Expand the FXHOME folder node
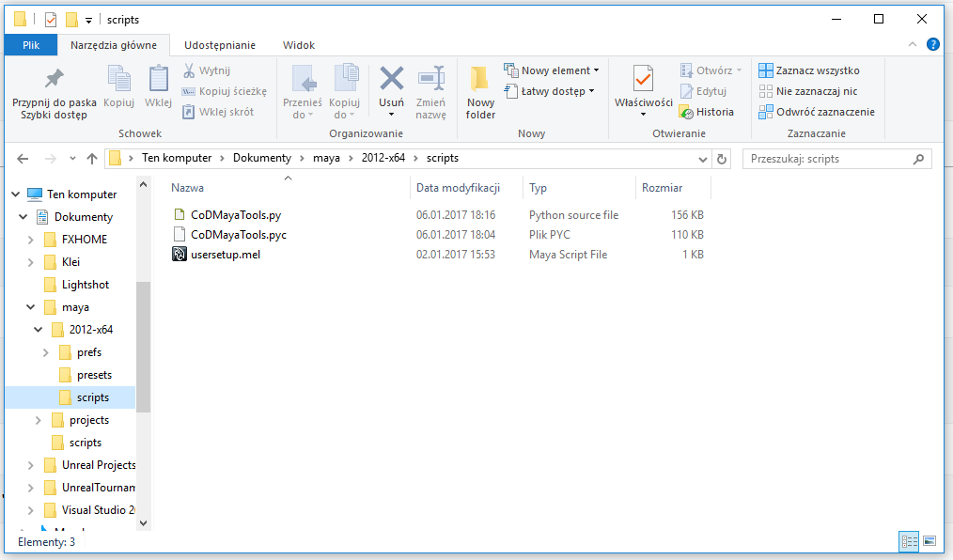 [x=30, y=240]
